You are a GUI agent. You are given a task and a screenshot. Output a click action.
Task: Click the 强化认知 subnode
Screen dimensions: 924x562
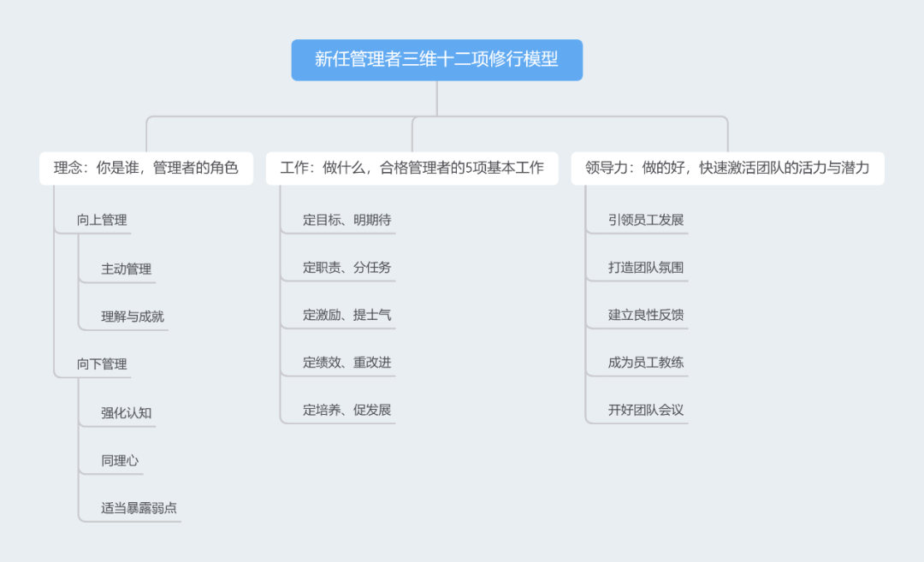point(126,413)
